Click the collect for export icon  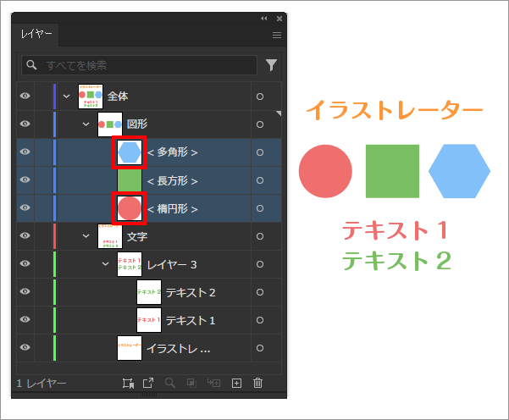128,384
